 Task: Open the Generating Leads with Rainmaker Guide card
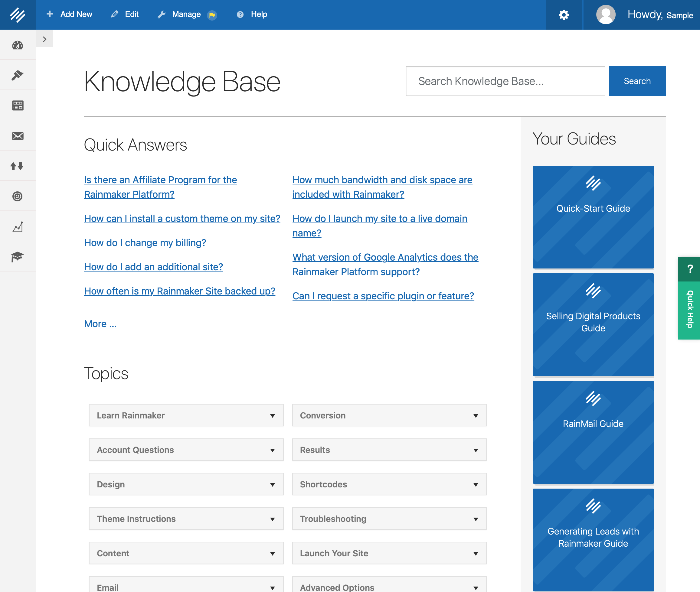point(593,540)
